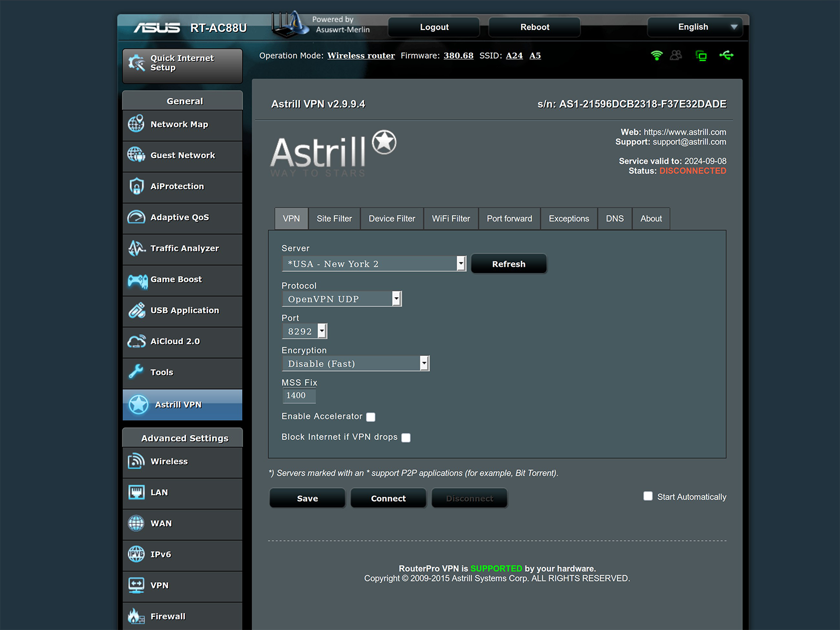This screenshot has height=630, width=840.
Task: Click the Tools wrench icon
Action: click(136, 372)
